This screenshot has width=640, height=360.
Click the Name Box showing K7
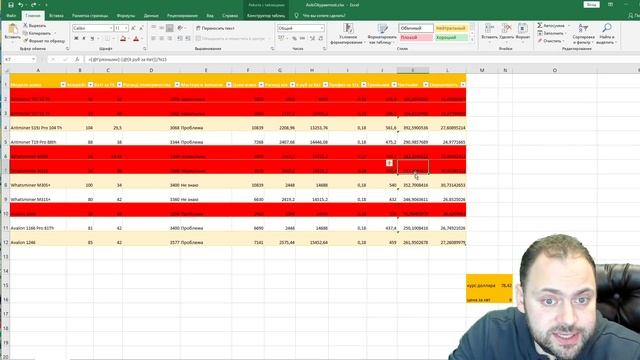(19, 60)
